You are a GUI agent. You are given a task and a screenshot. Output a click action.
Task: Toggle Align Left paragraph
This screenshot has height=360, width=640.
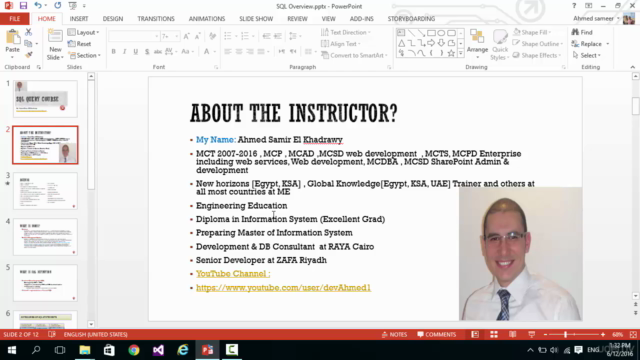(x=228, y=51)
